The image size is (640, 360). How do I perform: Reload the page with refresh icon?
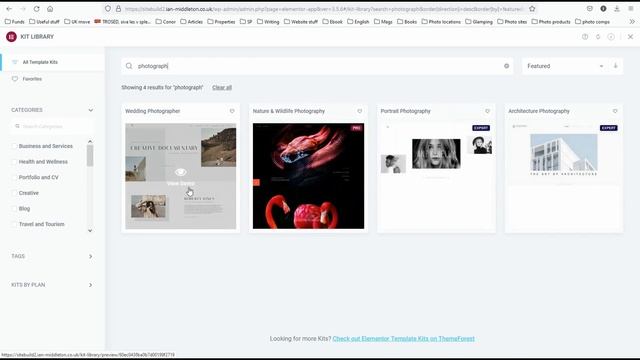(36, 9)
